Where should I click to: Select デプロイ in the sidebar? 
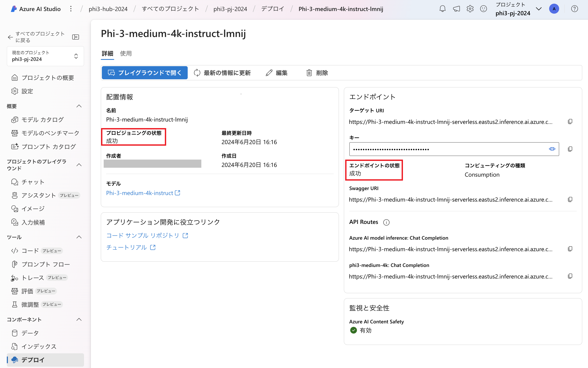[45, 360]
